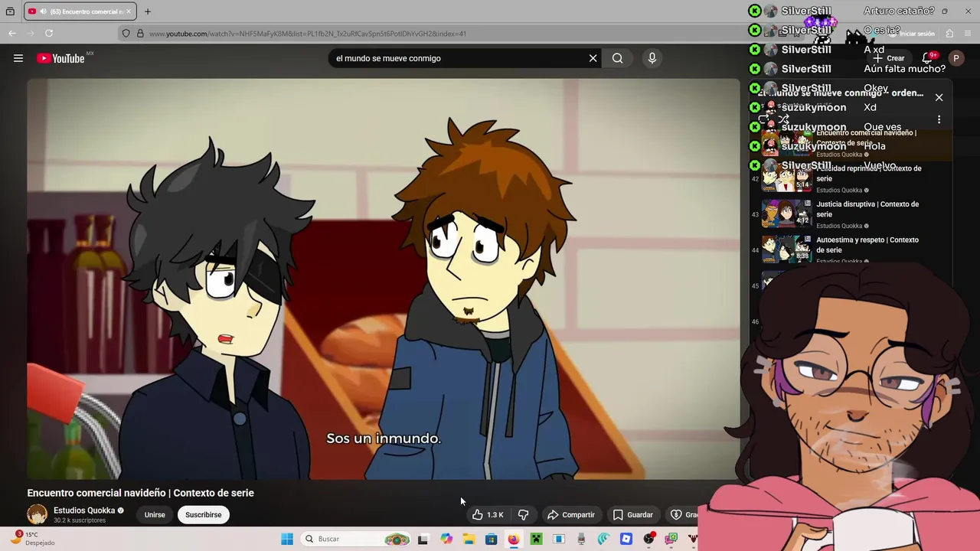Viewport: 980px width, 551px height.
Task: Toggle playlist loop
Action: coord(763,119)
